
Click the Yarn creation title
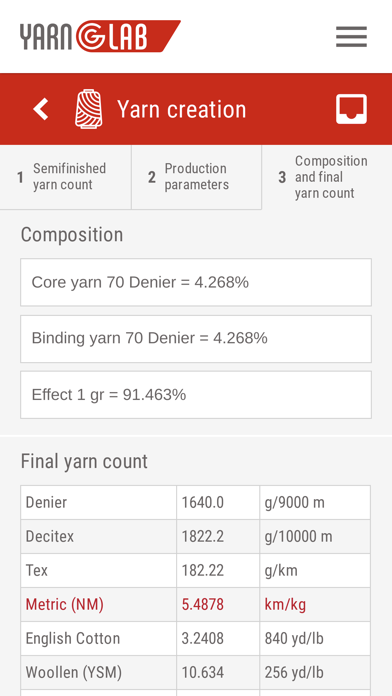pyautogui.click(x=182, y=109)
